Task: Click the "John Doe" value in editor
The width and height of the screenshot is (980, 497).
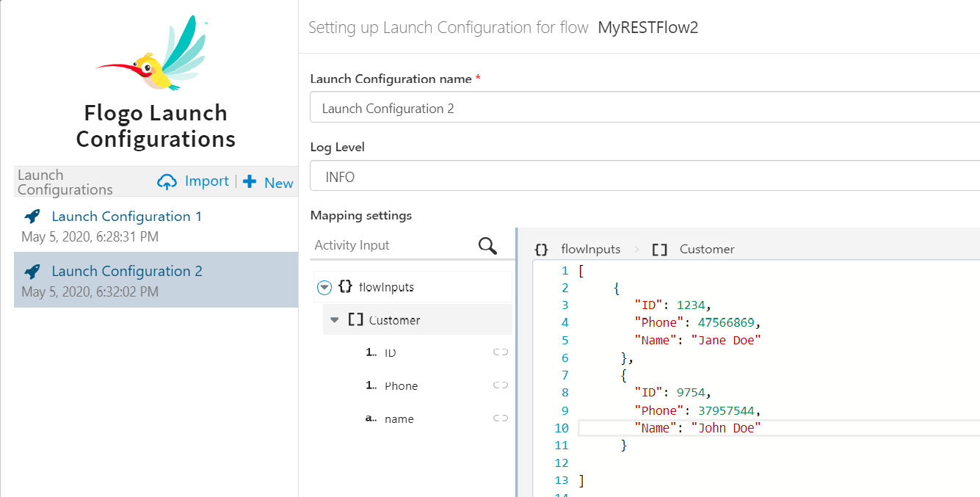Action: tap(726, 429)
